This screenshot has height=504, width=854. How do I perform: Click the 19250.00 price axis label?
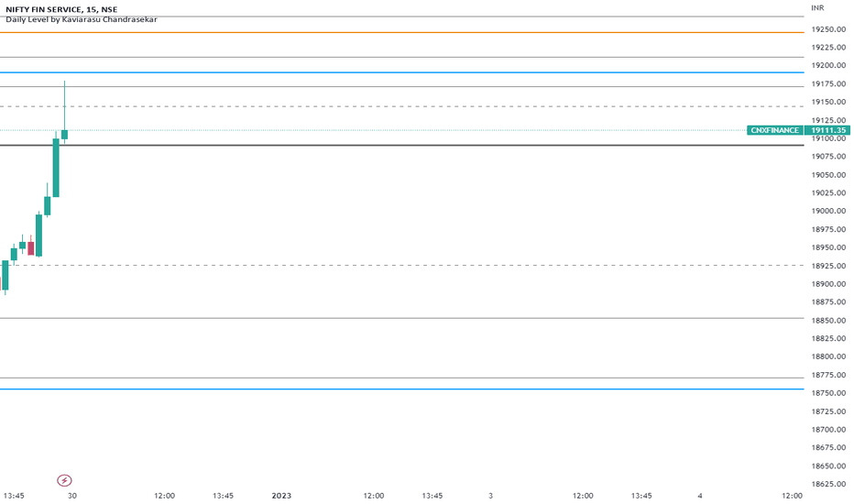click(x=828, y=29)
